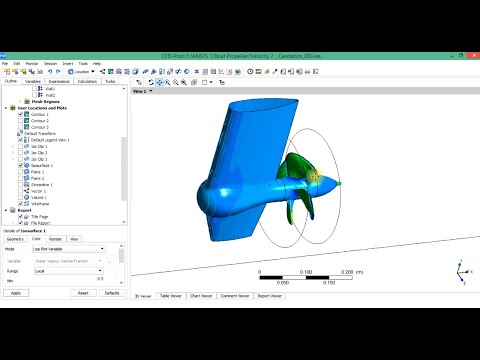
Task: Click the Select mode arrow in viewer toolbar
Action: coord(139,82)
